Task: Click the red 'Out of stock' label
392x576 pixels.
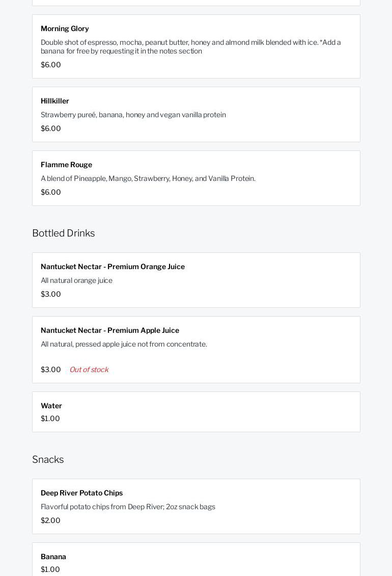Action: tap(89, 370)
